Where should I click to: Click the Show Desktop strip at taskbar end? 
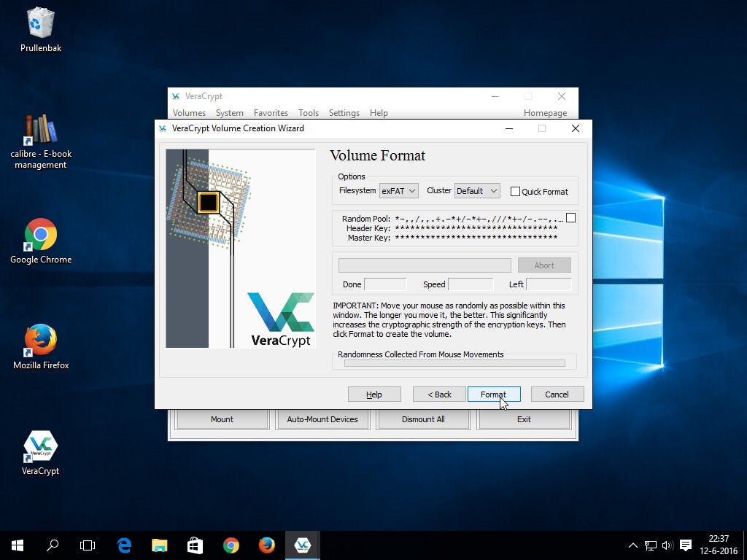745,545
